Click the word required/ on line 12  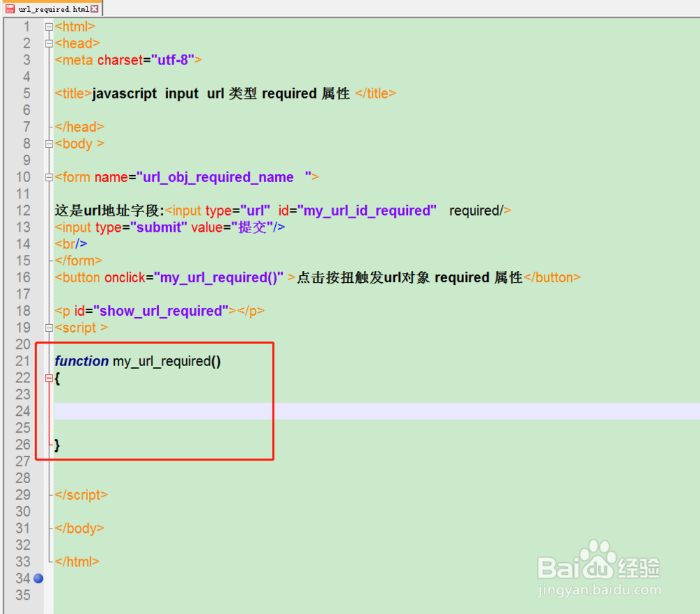[476, 211]
